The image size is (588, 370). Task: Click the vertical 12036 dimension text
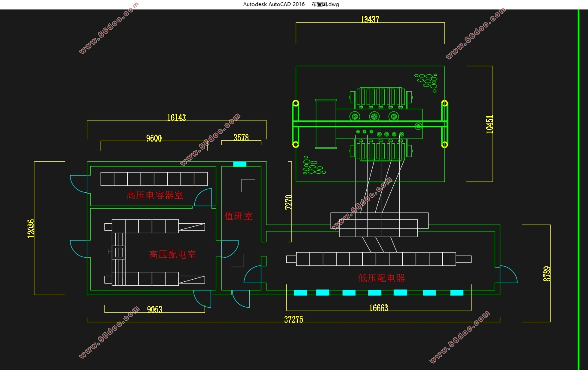click(31, 228)
